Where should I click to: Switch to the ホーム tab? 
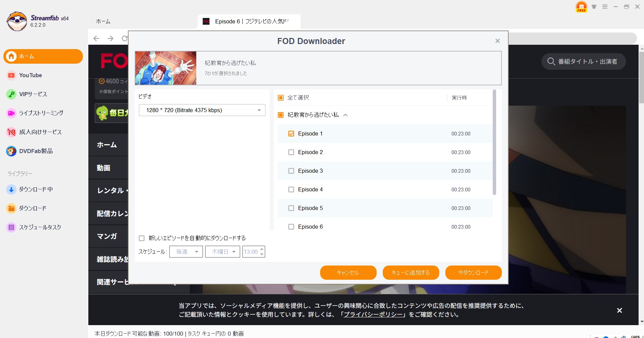(103, 21)
